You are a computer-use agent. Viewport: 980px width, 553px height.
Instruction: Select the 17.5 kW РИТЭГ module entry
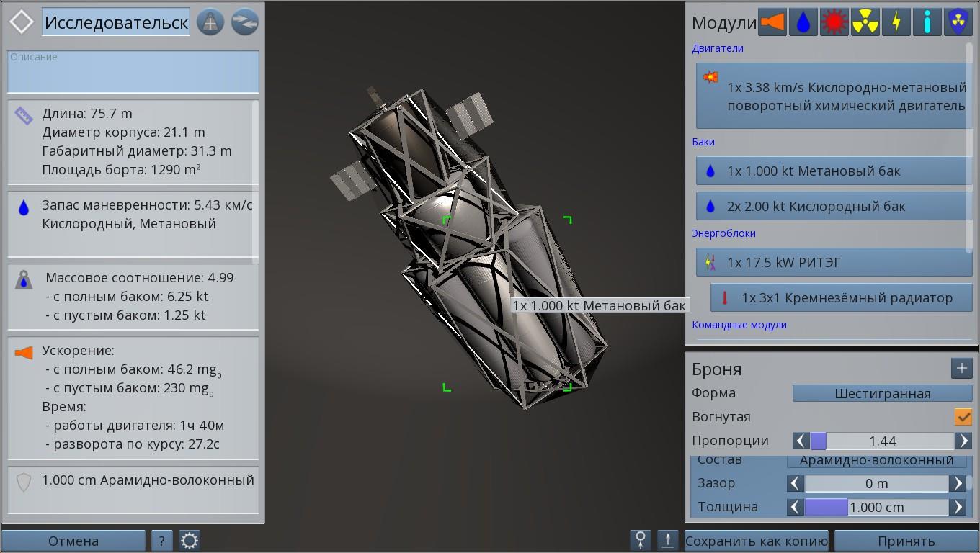834,262
